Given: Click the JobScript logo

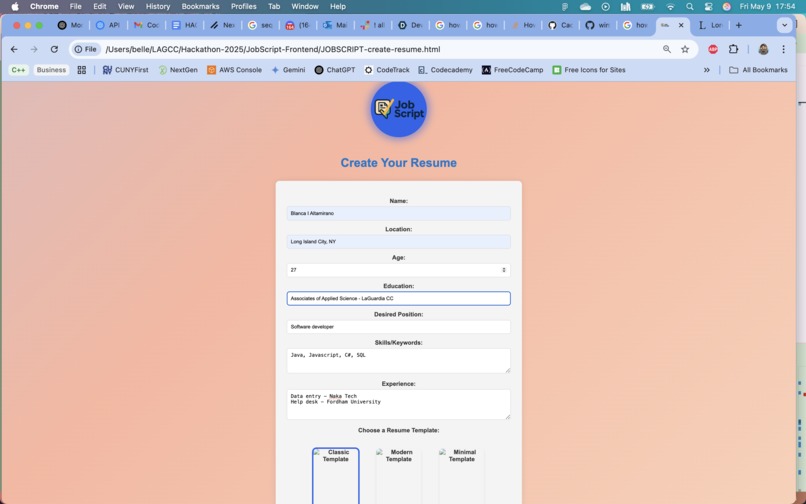Looking at the screenshot, I should point(398,109).
